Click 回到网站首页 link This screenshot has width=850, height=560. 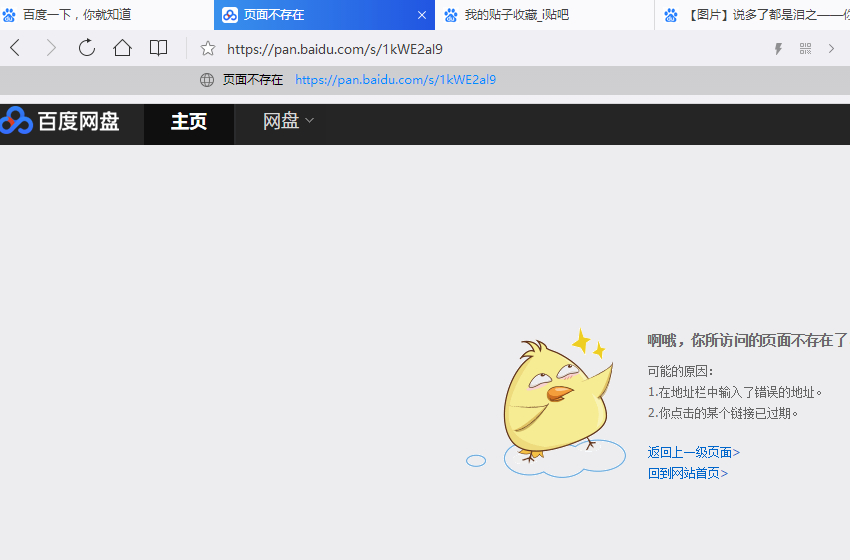tap(687, 473)
